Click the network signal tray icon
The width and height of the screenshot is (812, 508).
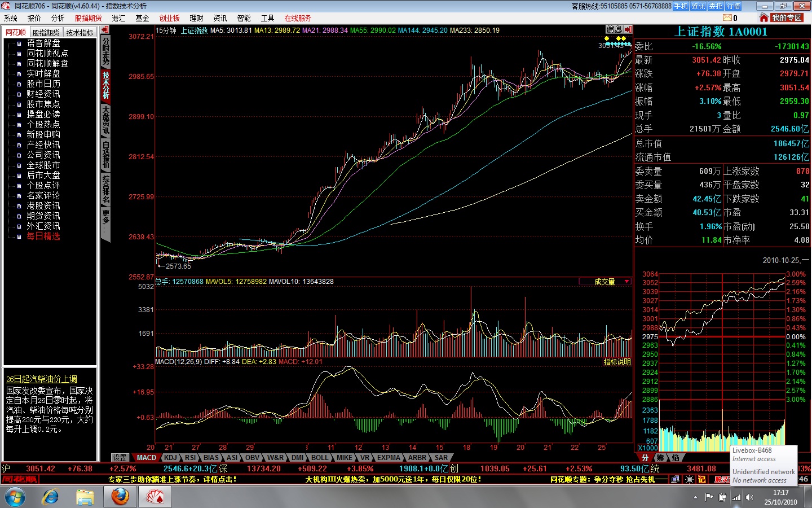[736, 497]
